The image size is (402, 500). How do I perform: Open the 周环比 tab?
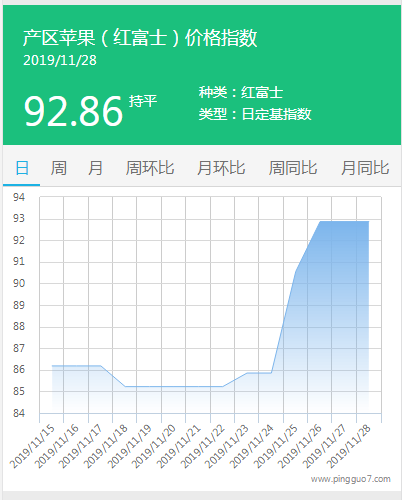[x=150, y=168]
